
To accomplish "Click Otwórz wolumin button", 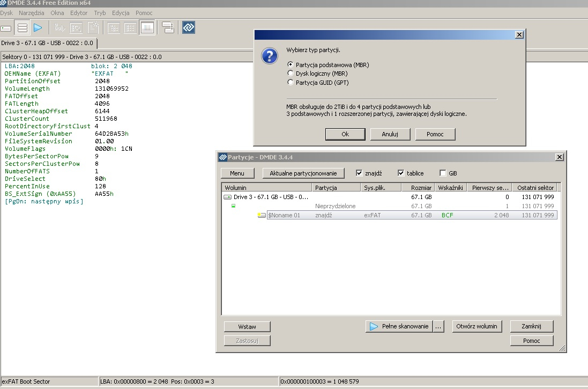I will pyautogui.click(x=477, y=326).
